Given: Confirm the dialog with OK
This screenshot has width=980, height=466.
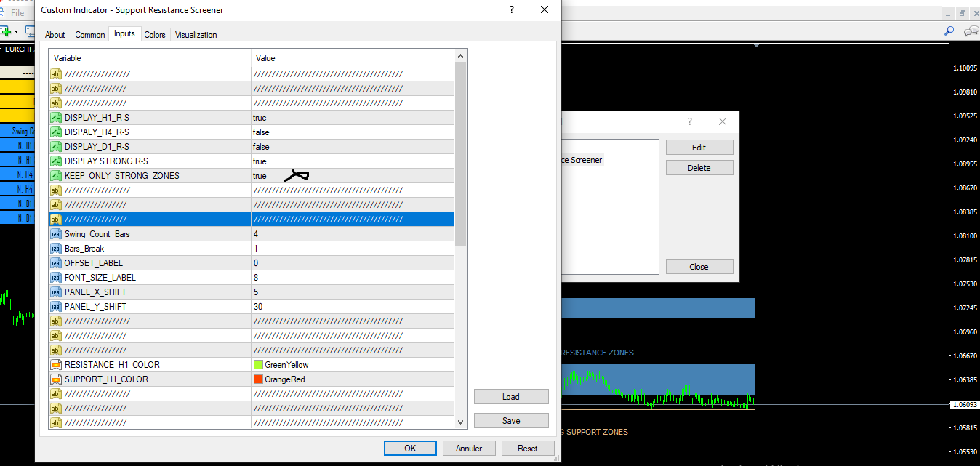Looking at the screenshot, I should tap(410, 449).
